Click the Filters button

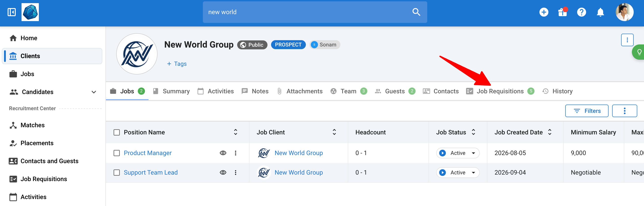[587, 111]
